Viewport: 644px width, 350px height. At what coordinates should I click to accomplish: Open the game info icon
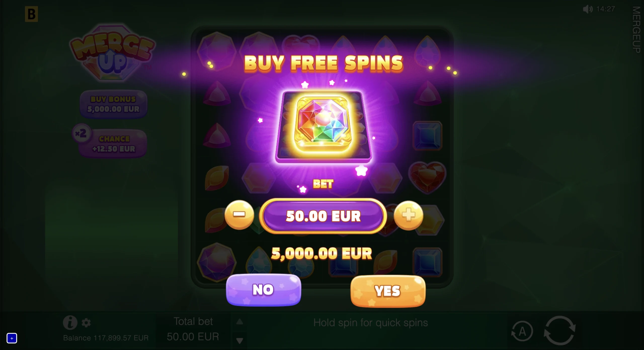[x=70, y=323]
